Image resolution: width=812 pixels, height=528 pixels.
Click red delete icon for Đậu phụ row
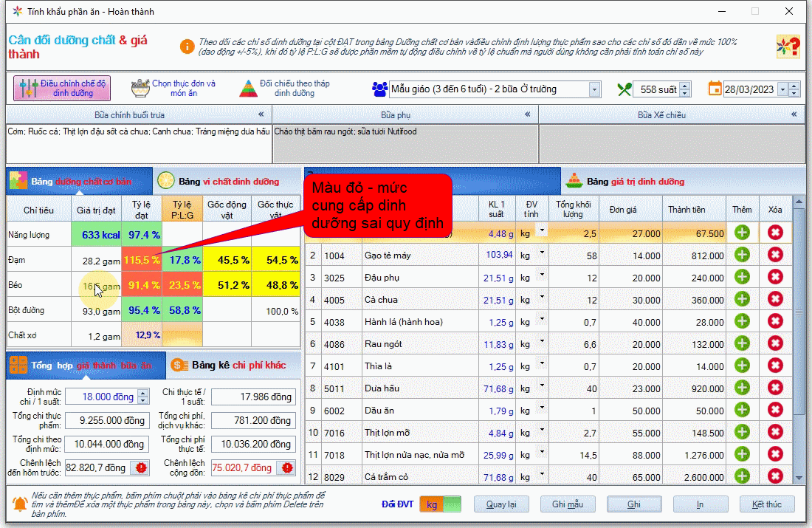coord(775,278)
